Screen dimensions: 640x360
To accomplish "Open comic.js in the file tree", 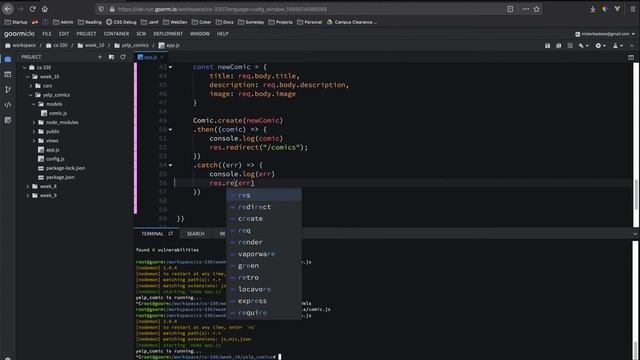I will pos(58,113).
